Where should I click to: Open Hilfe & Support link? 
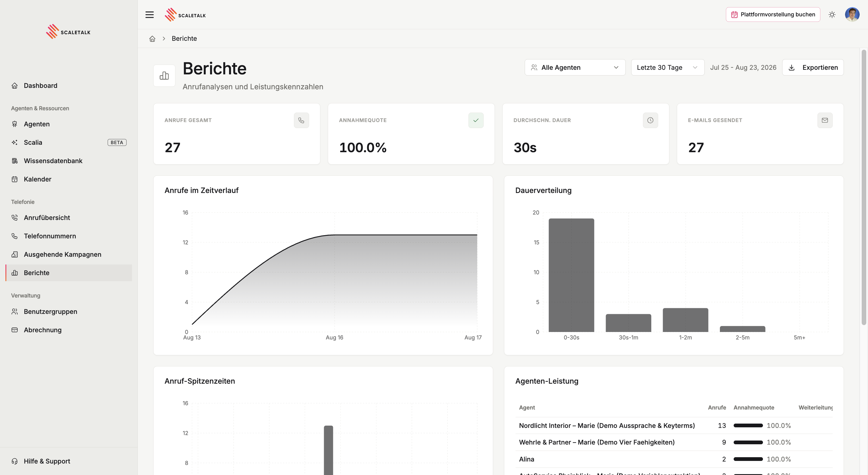(x=69, y=461)
